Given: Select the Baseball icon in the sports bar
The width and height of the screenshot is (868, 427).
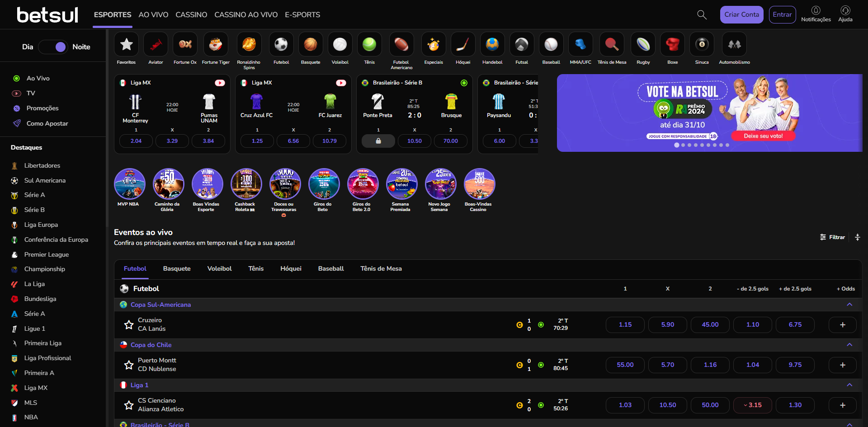Looking at the screenshot, I should (551, 44).
